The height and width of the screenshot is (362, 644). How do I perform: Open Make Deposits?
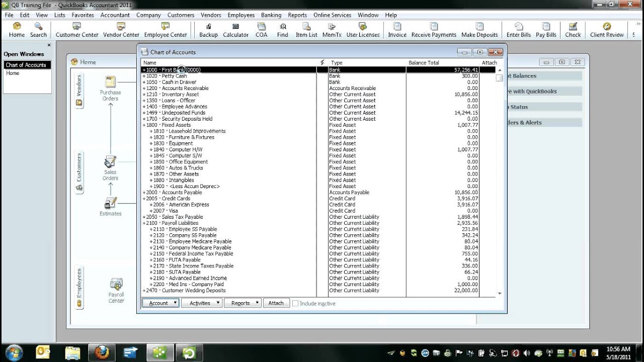[479, 30]
